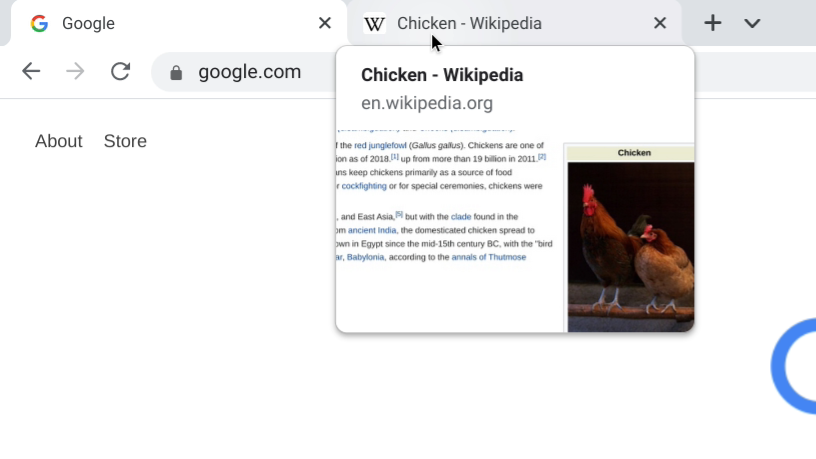Go back using the back arrow

(31, 71)
